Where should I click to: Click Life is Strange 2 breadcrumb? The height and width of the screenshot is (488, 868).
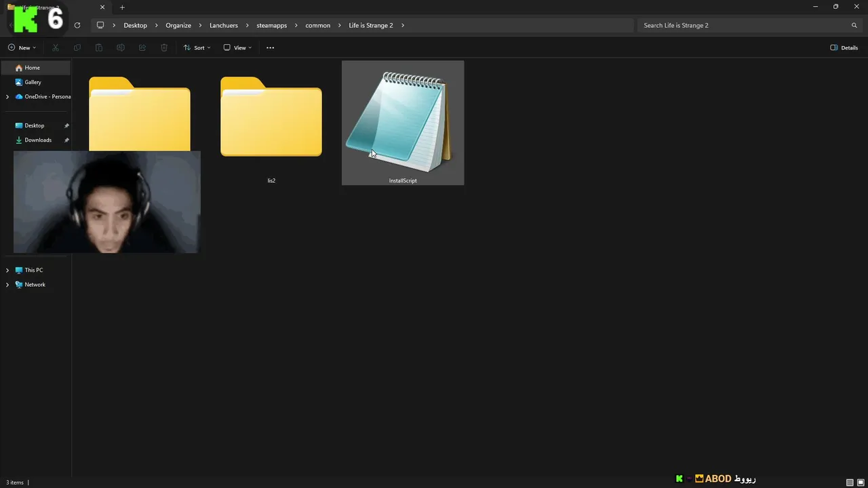pyautogui.click(x=371, y=25)
